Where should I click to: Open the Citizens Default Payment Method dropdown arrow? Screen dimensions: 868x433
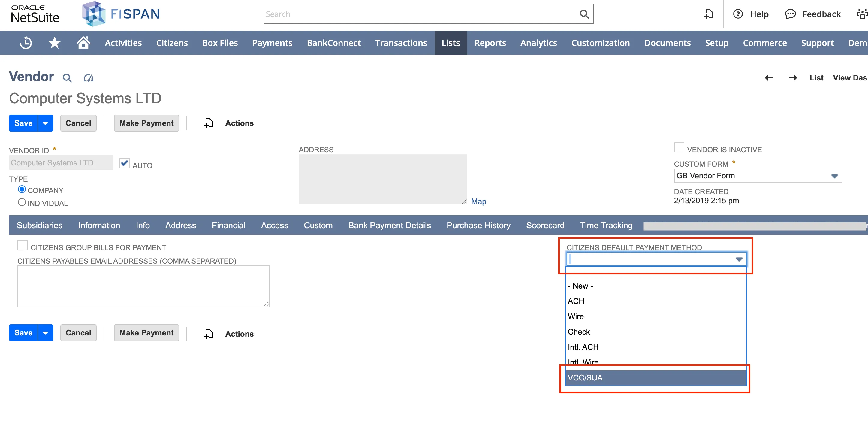point(739,259)
